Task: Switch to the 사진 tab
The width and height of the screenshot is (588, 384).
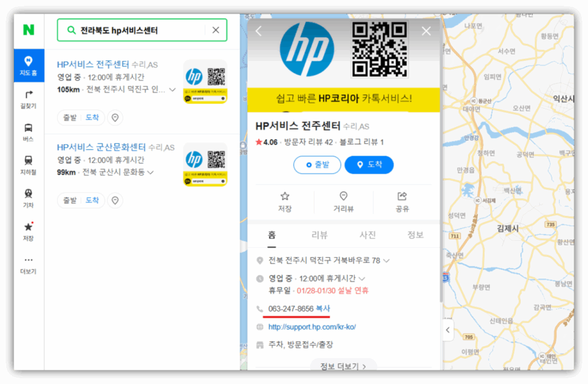Action: tap(367, 235)
